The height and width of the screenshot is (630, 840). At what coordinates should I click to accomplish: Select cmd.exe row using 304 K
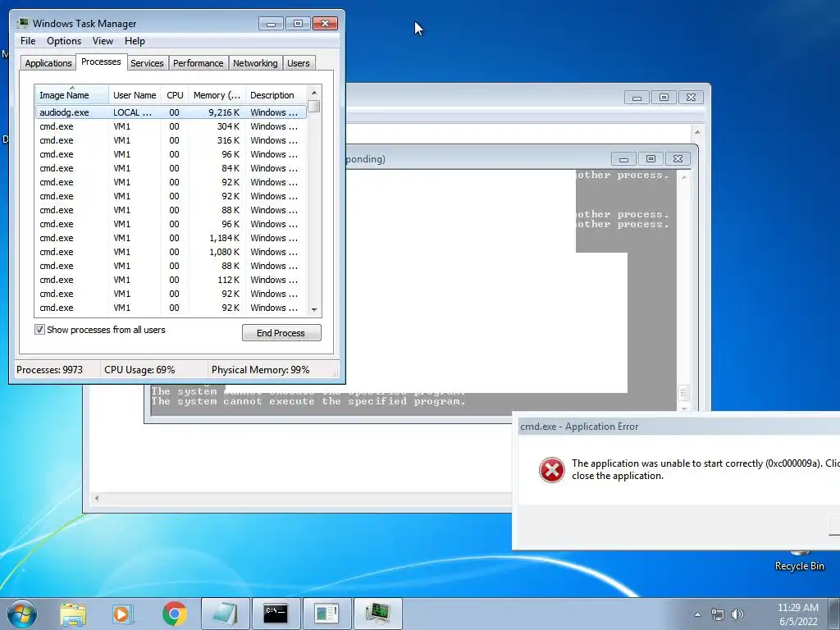(171, 126)
